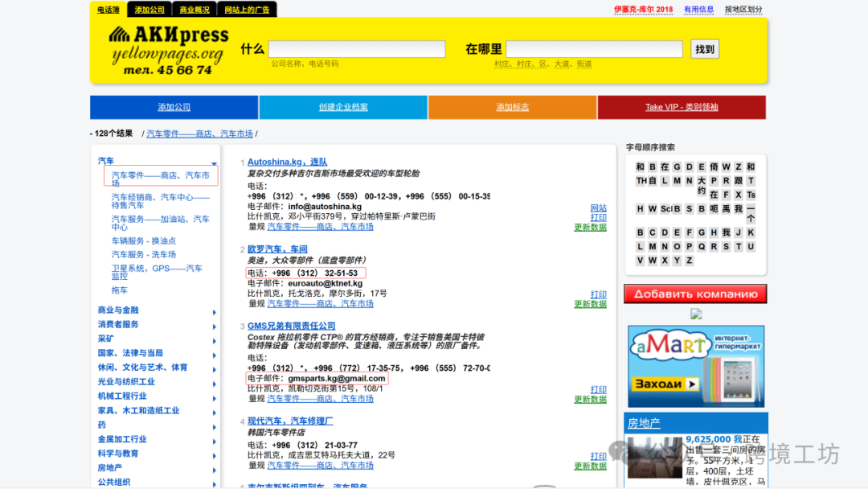Image resolution: width=868 pixels, height=489 pixels.
Task: Click the 找到 search button
Action: 704,48
